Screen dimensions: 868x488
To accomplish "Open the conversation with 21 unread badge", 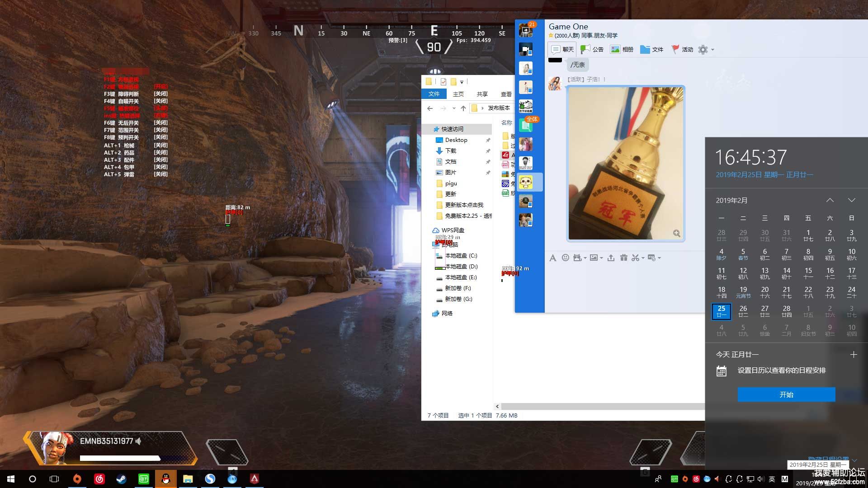I will (x=525, y=30).
